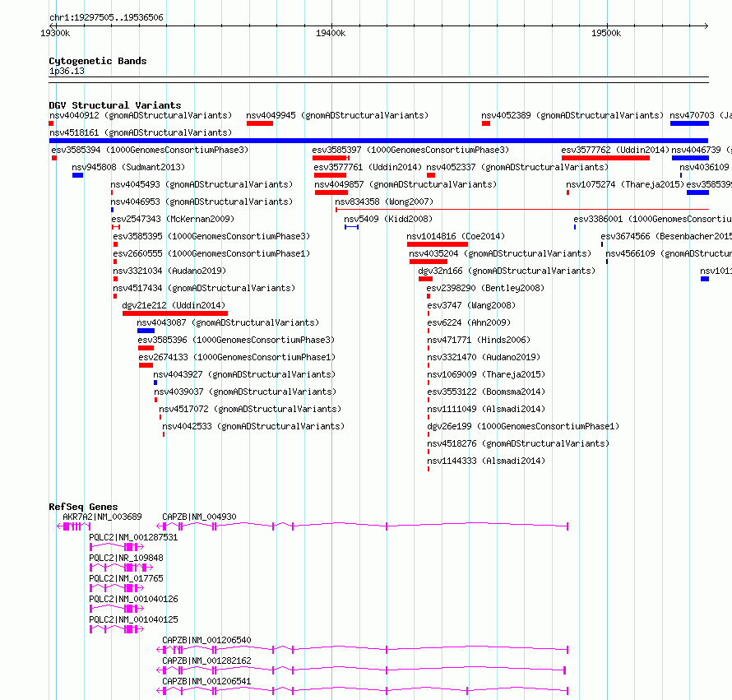Click the esv3585396 variant label
The height and width of the screenshot is (700, 732).
[x=236, y=340]
